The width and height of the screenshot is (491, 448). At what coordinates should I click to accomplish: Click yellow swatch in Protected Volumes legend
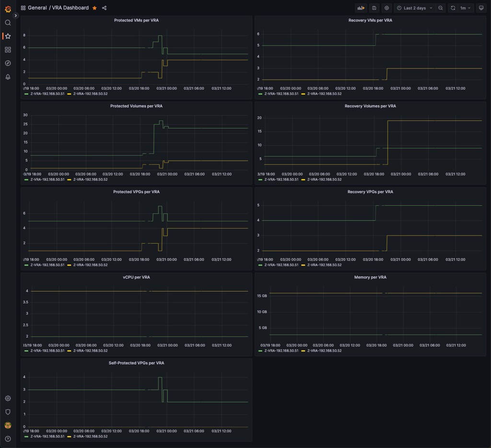pos(69,179)
